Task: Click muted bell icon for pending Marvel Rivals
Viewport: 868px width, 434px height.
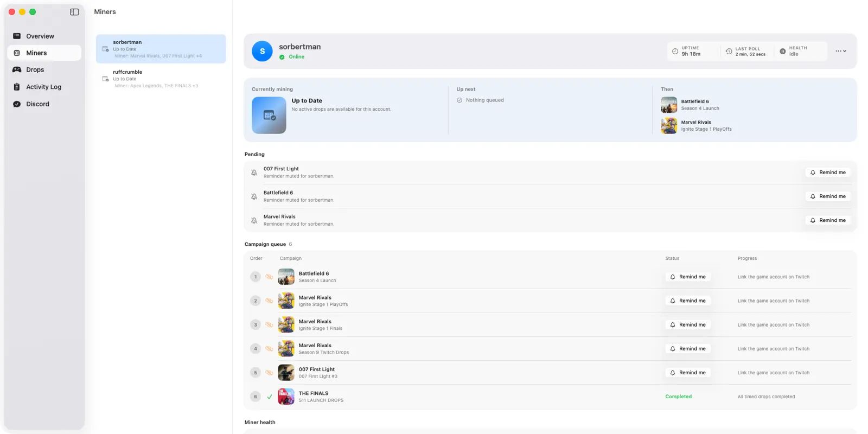Action: pos(254,220)
